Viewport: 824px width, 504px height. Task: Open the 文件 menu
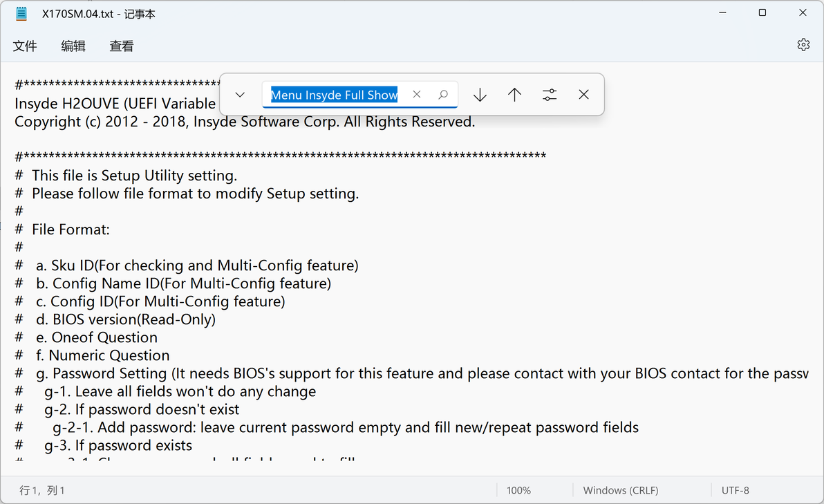(25, 46)
